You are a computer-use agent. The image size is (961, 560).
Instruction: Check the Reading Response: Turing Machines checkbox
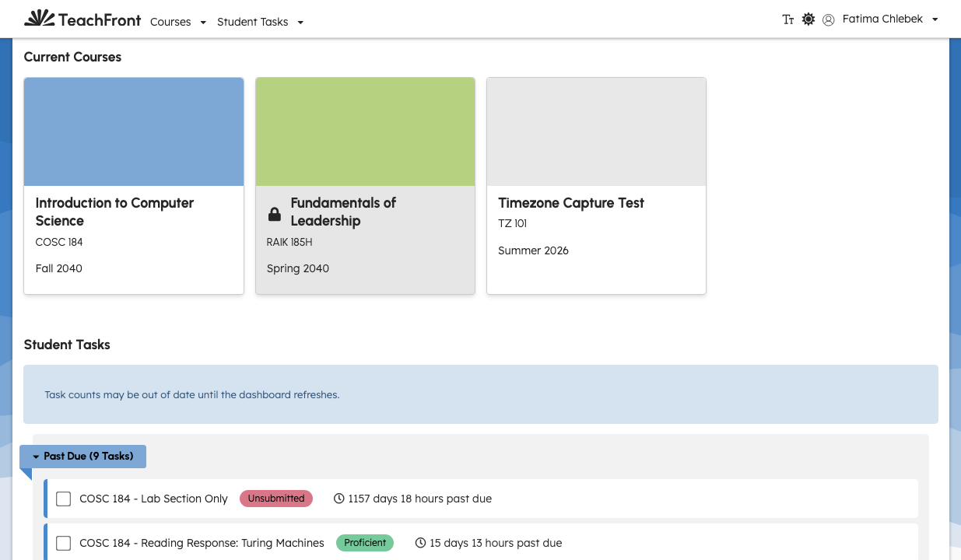click(64, 543)
